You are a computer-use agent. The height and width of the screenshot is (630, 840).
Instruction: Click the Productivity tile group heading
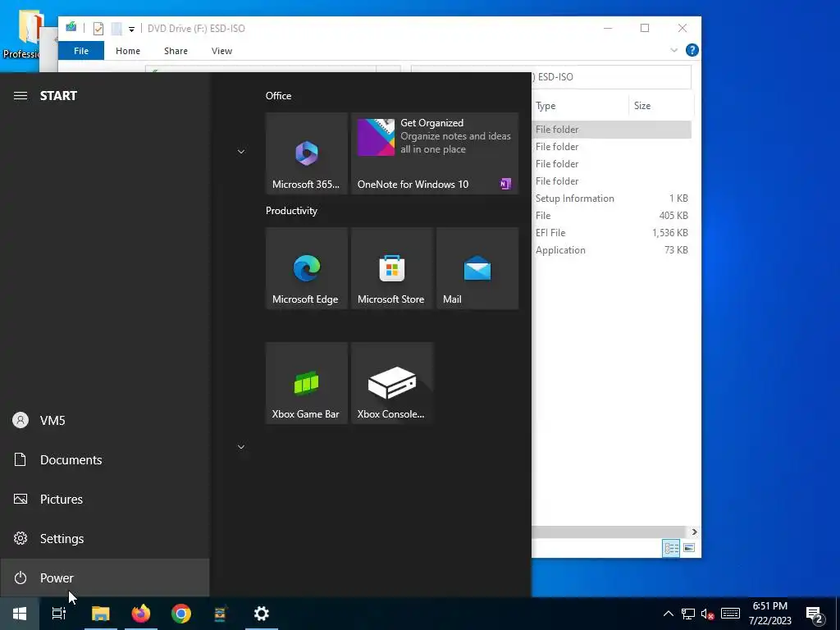tap(291, 211)
